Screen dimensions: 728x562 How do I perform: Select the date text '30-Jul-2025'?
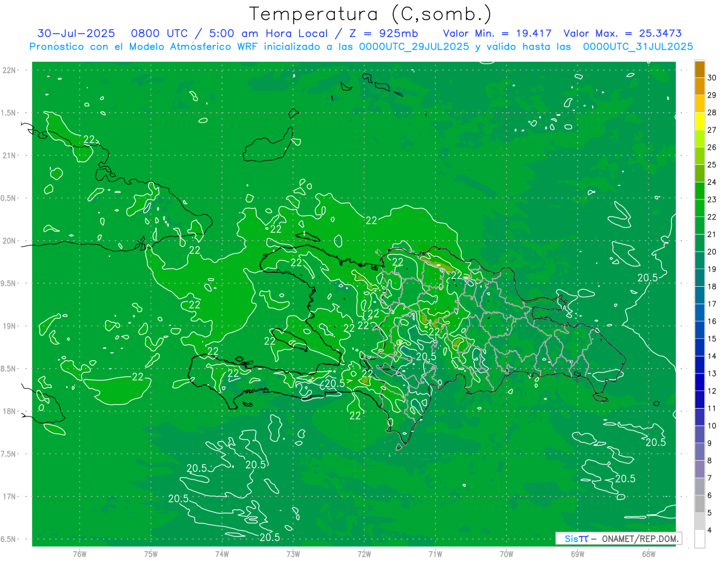click(76, 33)
